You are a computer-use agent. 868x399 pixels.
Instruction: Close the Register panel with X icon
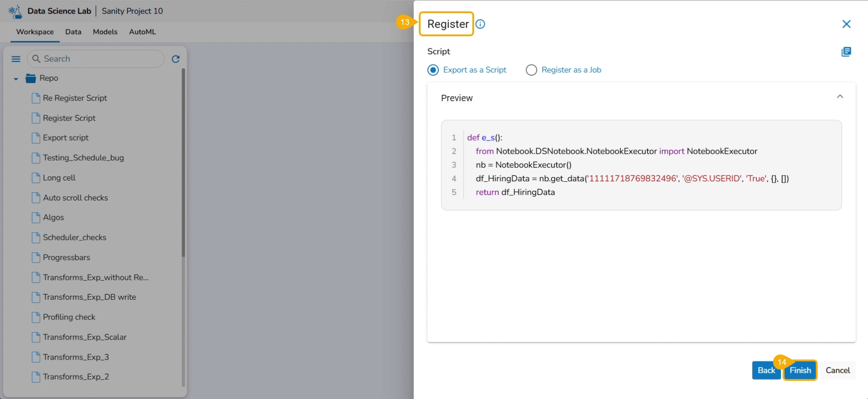pos(846,24)
